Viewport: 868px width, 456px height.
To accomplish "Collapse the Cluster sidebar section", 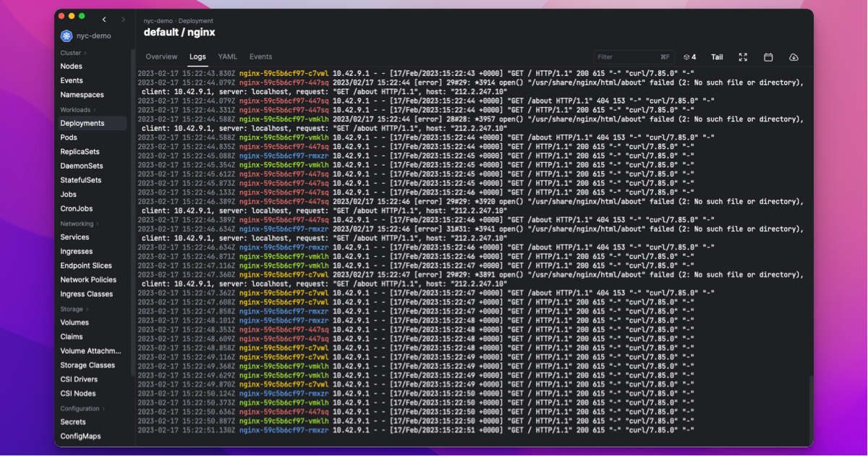I will [x=85, y=53].
